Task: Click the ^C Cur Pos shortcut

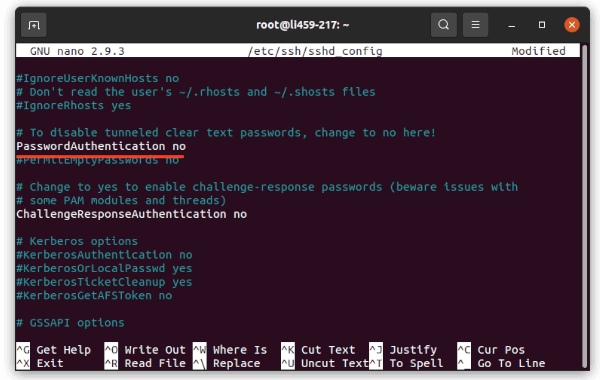Action: (x=491, y=350)
